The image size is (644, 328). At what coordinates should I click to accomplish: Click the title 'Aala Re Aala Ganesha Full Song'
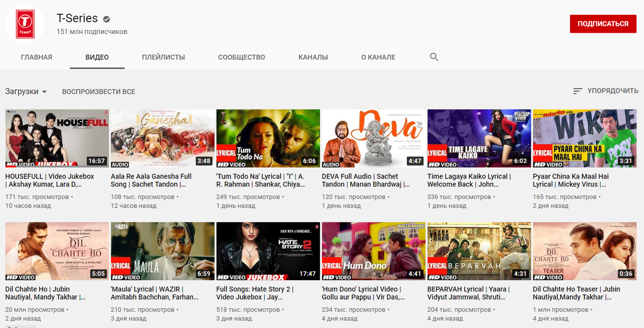coord(151,180)
